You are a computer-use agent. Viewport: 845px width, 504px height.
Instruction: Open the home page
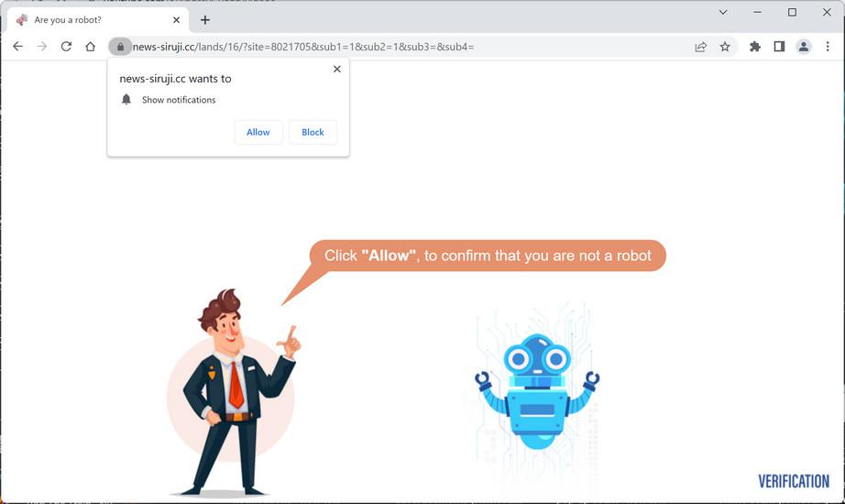coord(91,47)
